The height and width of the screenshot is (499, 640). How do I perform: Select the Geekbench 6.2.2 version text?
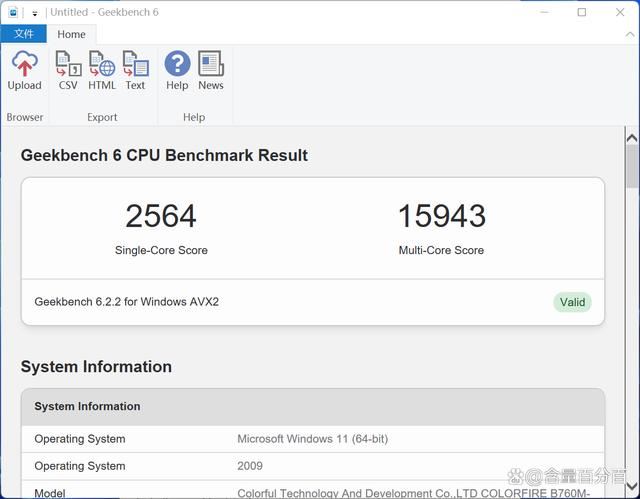[x=126, y=302]
